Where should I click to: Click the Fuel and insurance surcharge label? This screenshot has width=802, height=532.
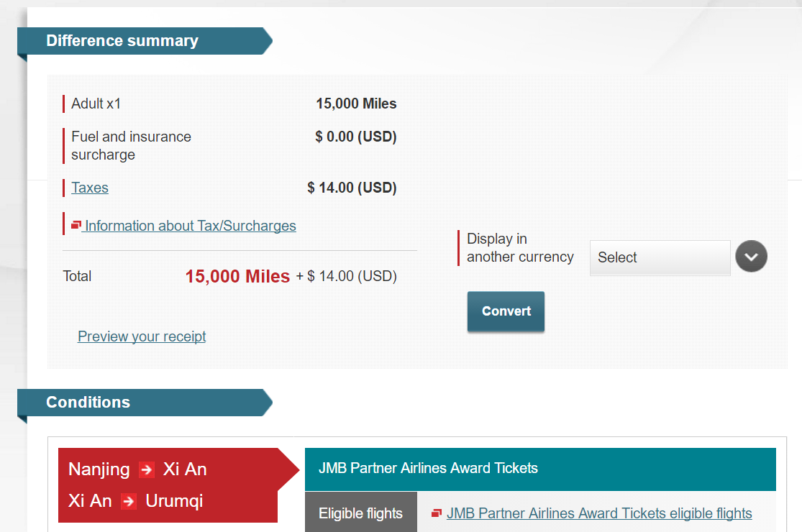[131, 146]
